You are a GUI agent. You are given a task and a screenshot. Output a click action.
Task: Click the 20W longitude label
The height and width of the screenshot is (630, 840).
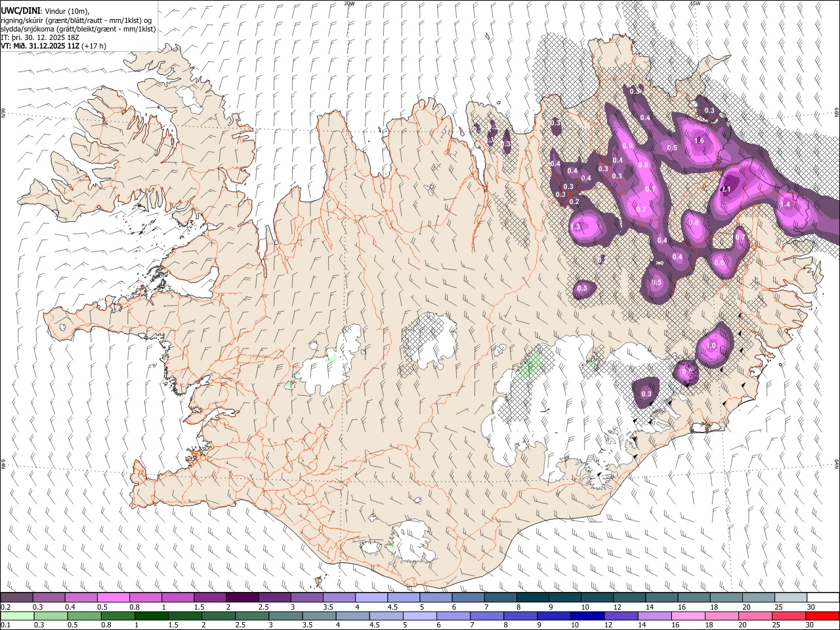(x=349, y=3)
